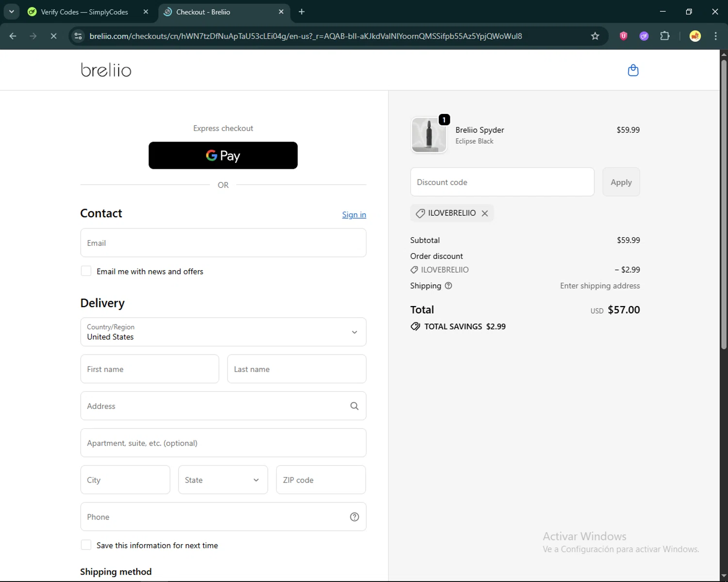Click the Phone input field
This screenshot has height=582, width=728.
click(223, 517)
